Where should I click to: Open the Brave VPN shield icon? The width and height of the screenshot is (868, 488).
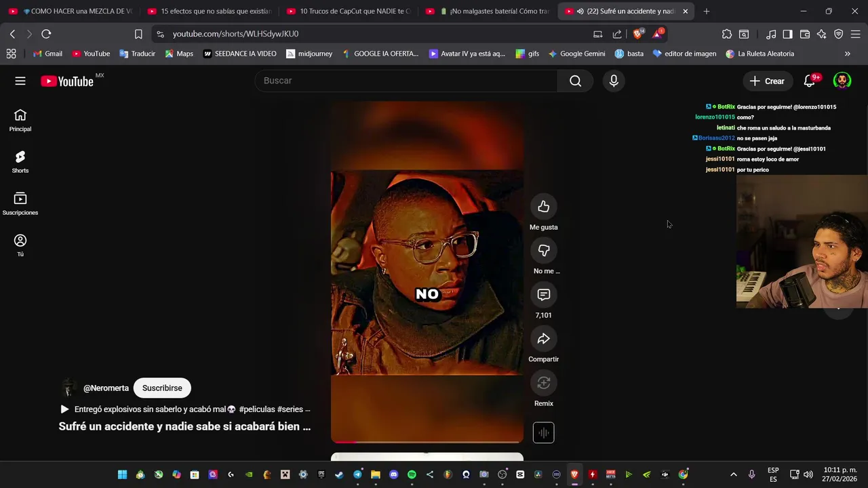839,34
